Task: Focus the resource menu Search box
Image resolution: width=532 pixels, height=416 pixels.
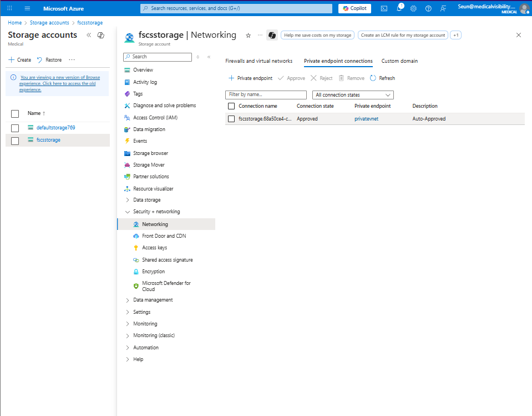Action: click(158, 57)
